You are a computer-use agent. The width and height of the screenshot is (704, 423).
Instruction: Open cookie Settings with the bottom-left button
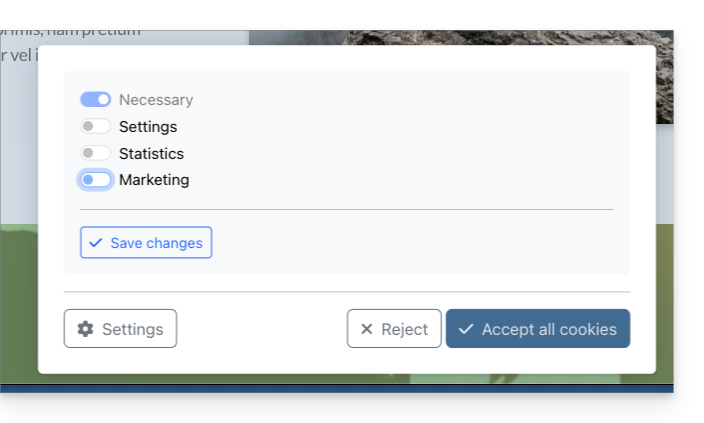pos(120,329)
